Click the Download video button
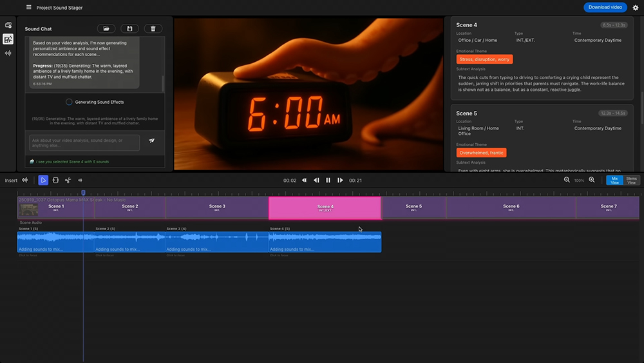This screenshot has width=644, height=363. pyautogui.click(x=605, y=8)
